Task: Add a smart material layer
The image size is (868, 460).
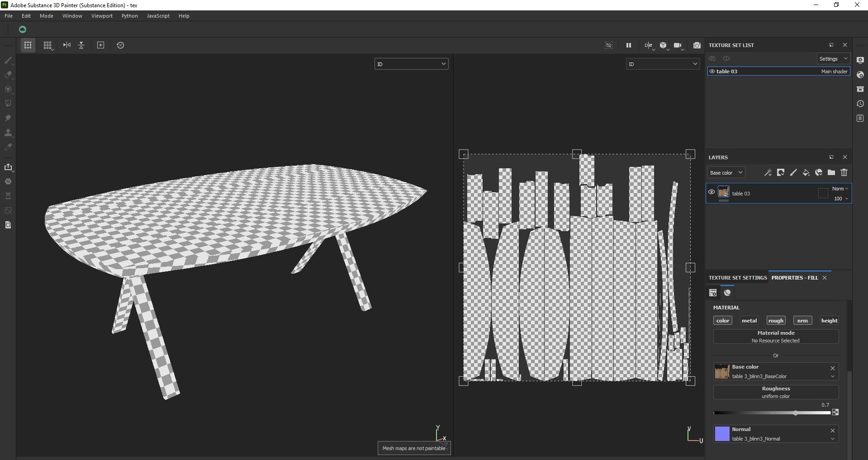Action: (x=819, y=173)
